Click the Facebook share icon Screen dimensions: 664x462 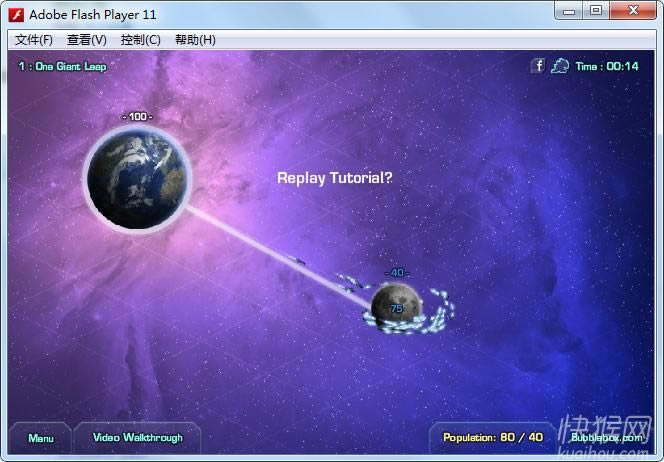pyautogui.click(x=537, y=66)
